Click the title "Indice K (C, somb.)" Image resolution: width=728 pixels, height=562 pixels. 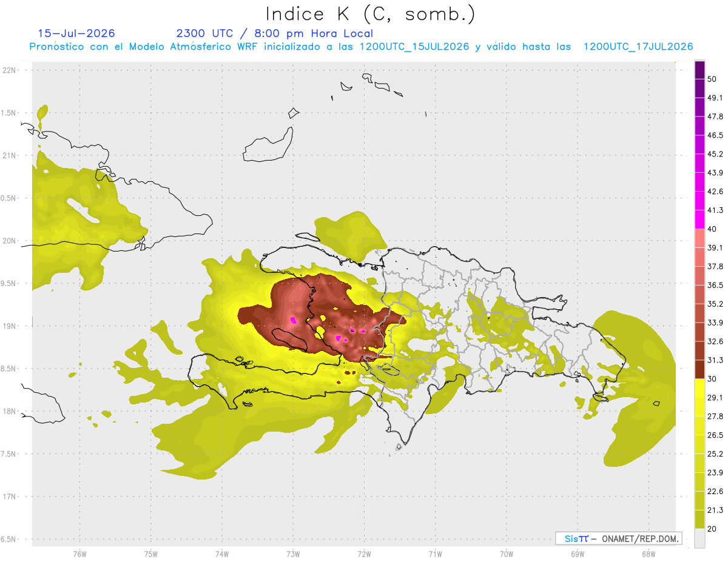(x=371, y=13)
